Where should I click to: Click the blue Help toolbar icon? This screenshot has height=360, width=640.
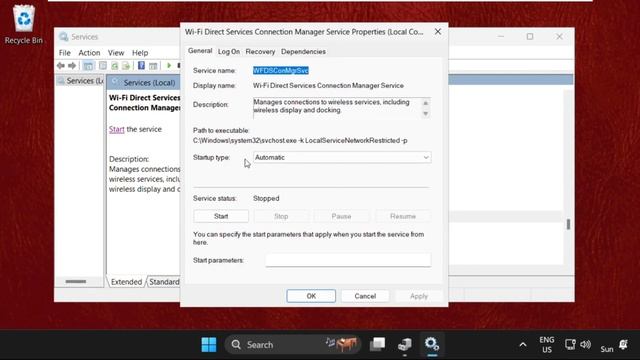(141, 65)
